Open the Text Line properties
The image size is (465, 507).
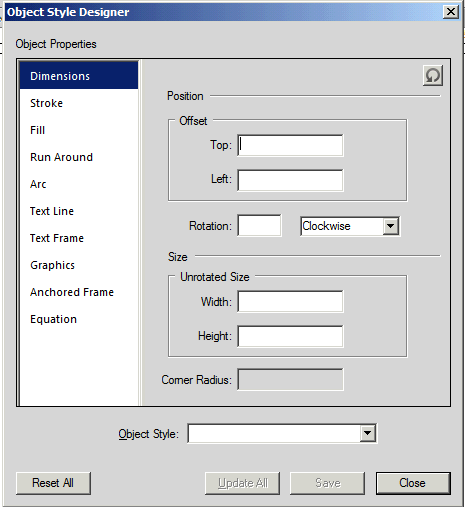(79, 211)
